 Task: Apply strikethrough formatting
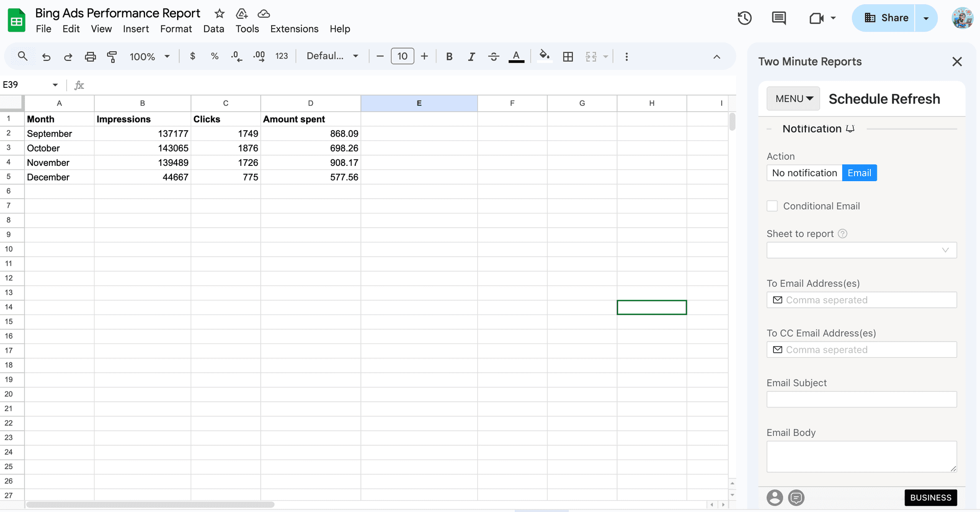click(494, 56)
